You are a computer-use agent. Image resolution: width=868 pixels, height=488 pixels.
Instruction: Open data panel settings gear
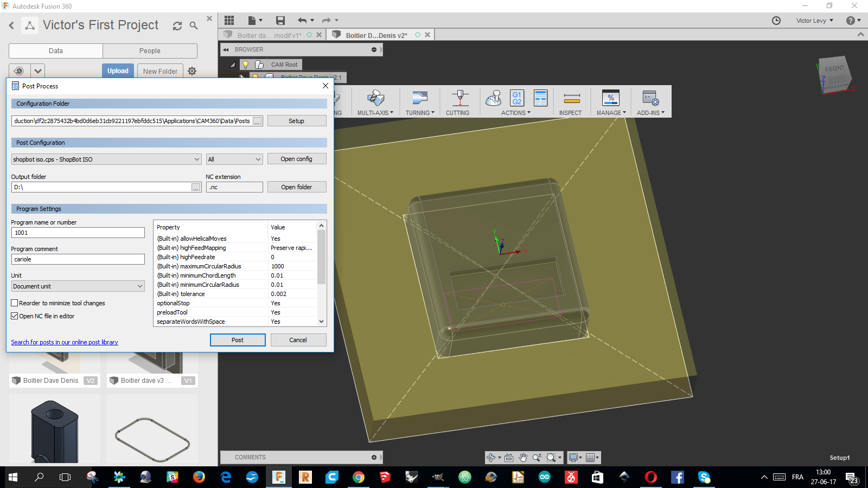(x=192, y=71)
